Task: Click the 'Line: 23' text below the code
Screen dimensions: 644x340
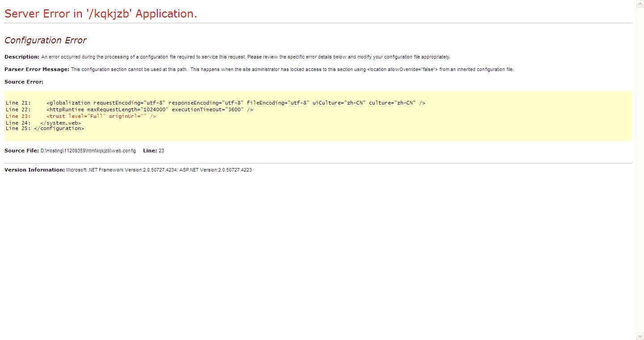Action: pos(153,151)
